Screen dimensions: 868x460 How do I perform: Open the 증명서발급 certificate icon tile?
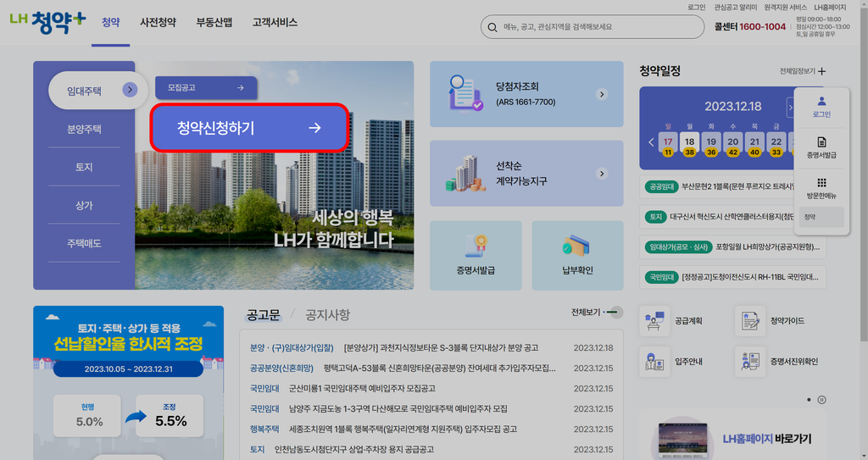pos(476,255)
